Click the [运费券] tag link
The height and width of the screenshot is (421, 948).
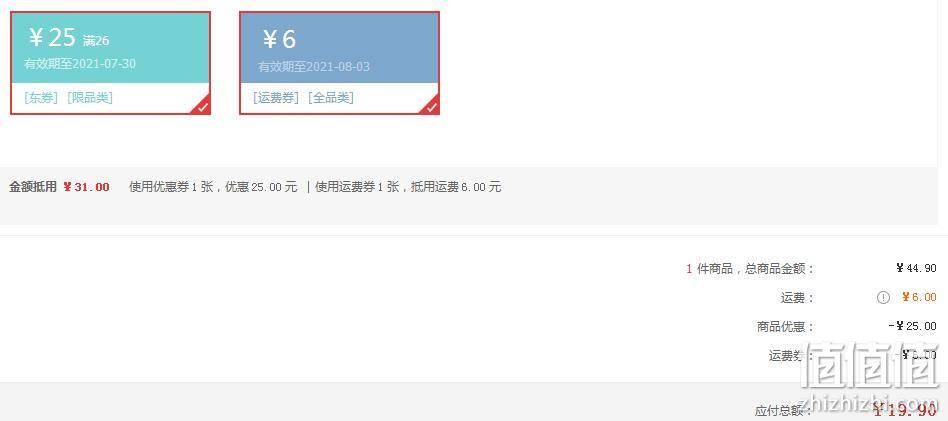tap(276, 98)
